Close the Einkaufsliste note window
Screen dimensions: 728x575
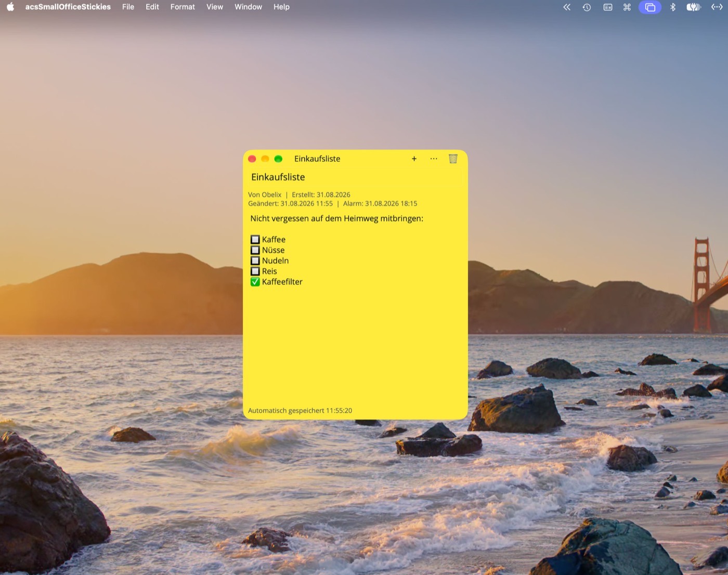(x=252, y=159)
